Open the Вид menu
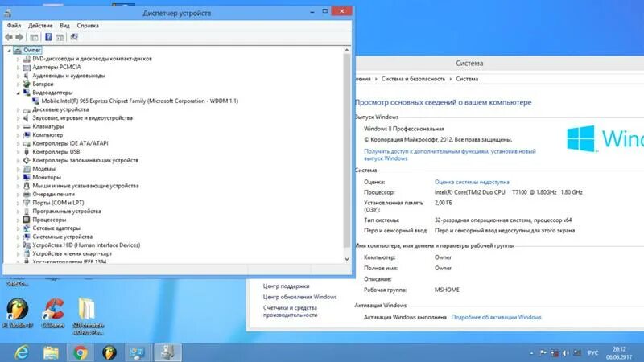The image size is (644, 362). (64, 26)
